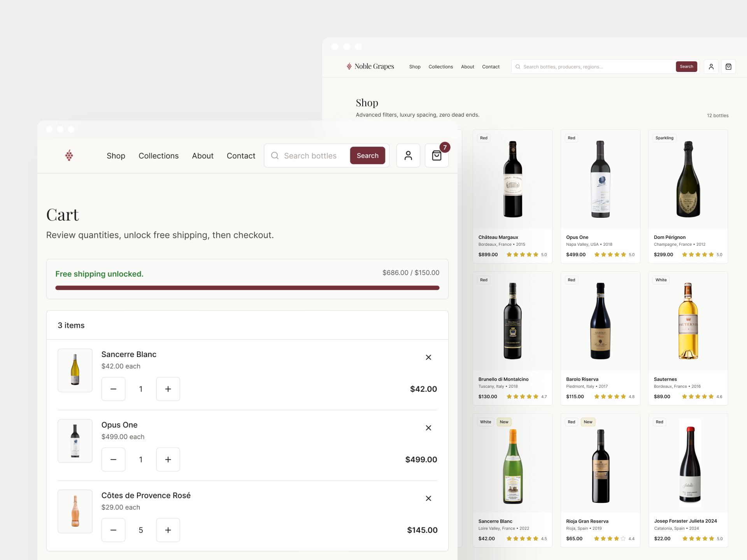
Task: Open Dom Pérignon bottle image
Action: click(x=688, y=179)
